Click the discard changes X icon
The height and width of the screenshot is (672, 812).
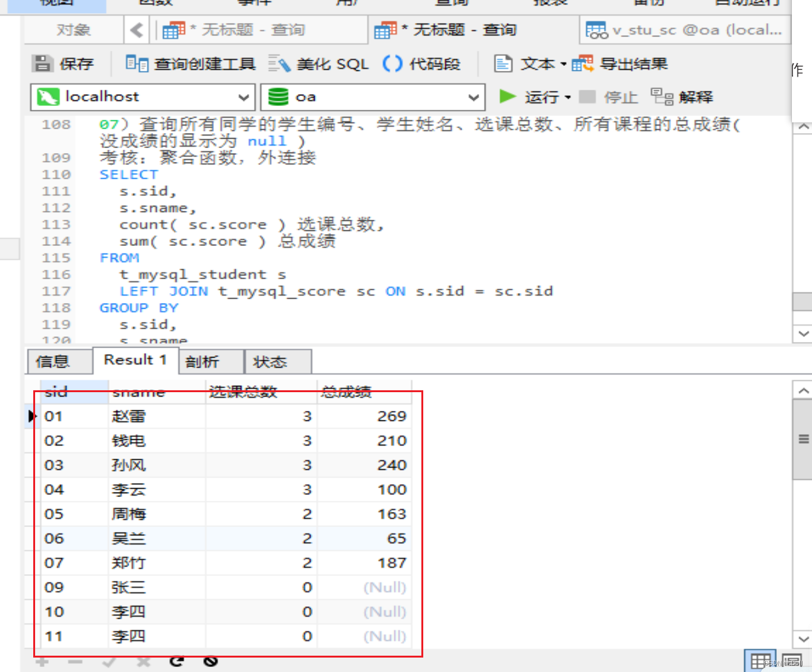(143, 661)
